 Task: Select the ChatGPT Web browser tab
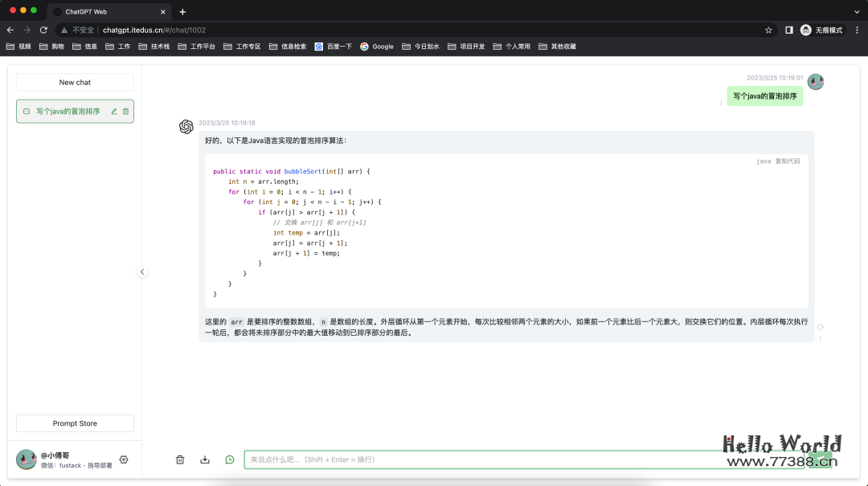(x=96, y=11)
